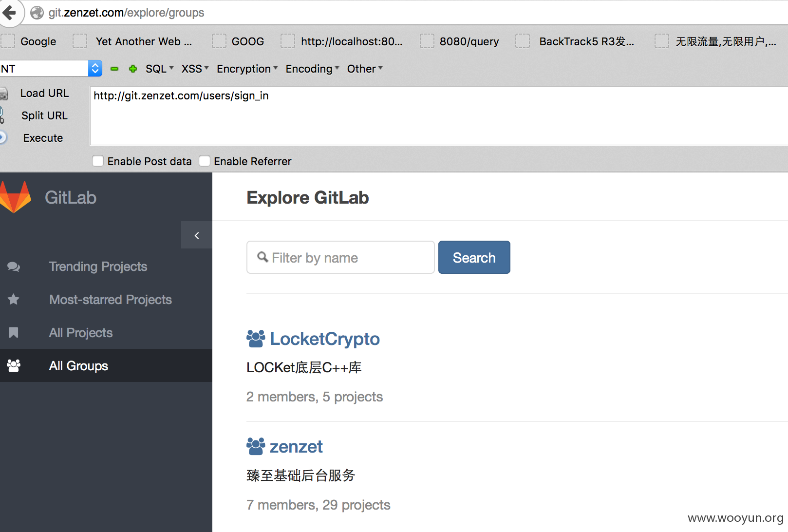Click the GitLab title text in the sidebar

click(x=71, y=197)
